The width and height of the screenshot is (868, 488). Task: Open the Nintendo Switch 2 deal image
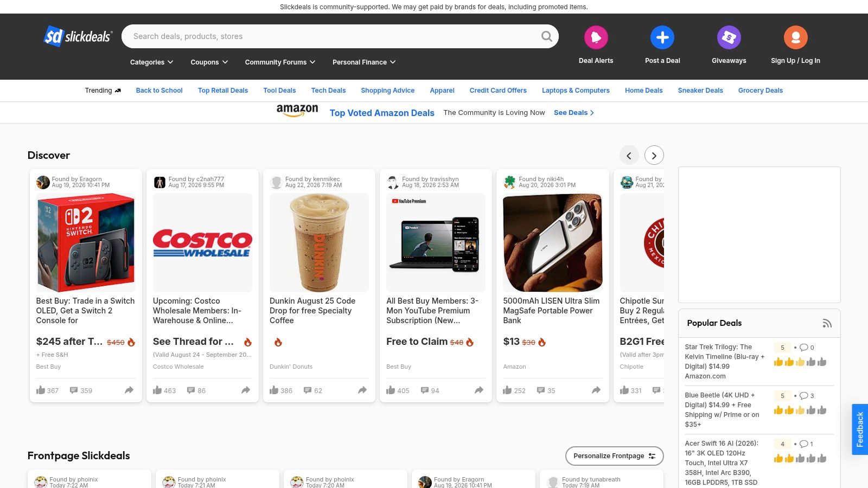click(86, 243)
